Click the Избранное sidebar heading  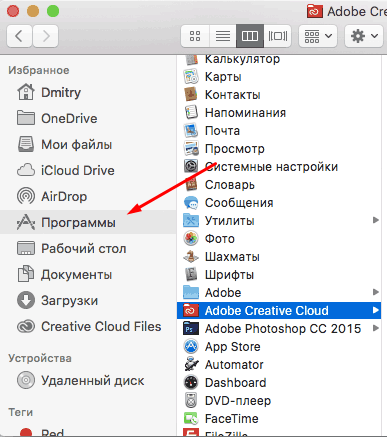click(39, 70)
